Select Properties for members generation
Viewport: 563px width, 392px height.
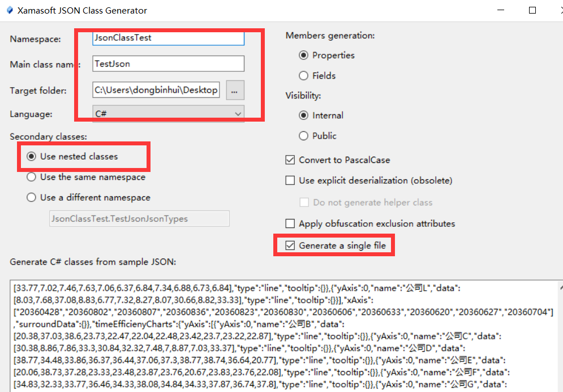tap(304, 55)
